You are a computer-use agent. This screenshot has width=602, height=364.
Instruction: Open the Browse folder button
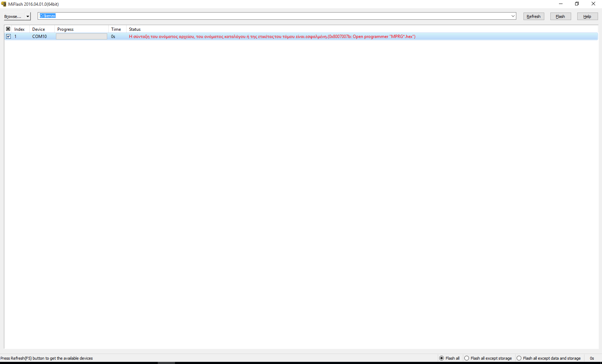point(14,16)
